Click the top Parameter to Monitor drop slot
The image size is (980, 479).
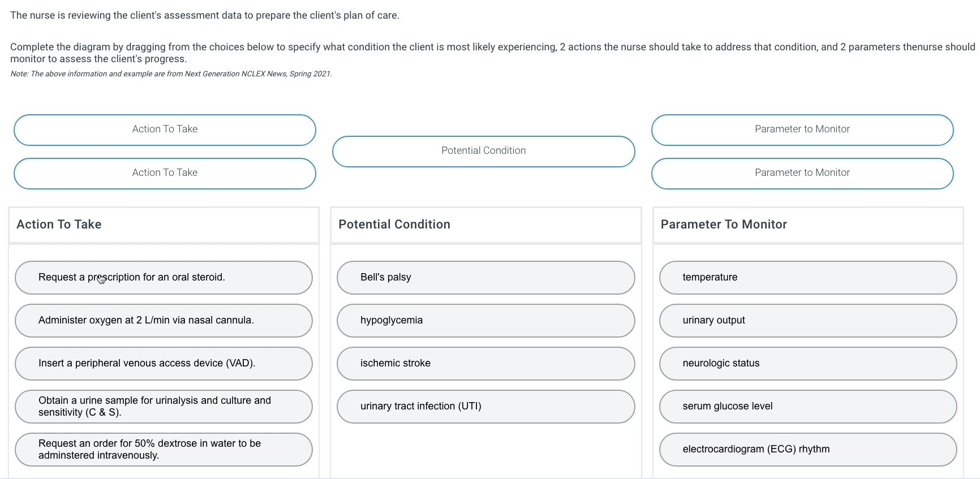click(x=802, y=130)
